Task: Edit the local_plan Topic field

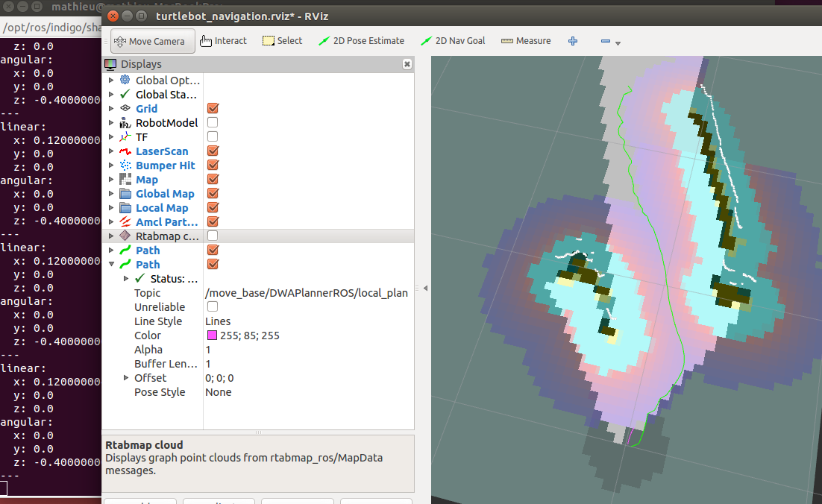Action: (x=307, y=293)
